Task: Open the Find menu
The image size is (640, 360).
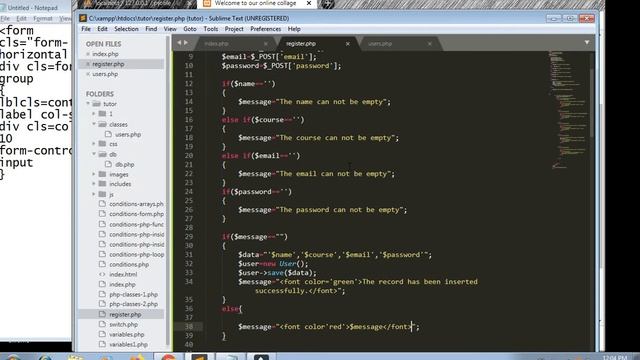Action: 151,29
